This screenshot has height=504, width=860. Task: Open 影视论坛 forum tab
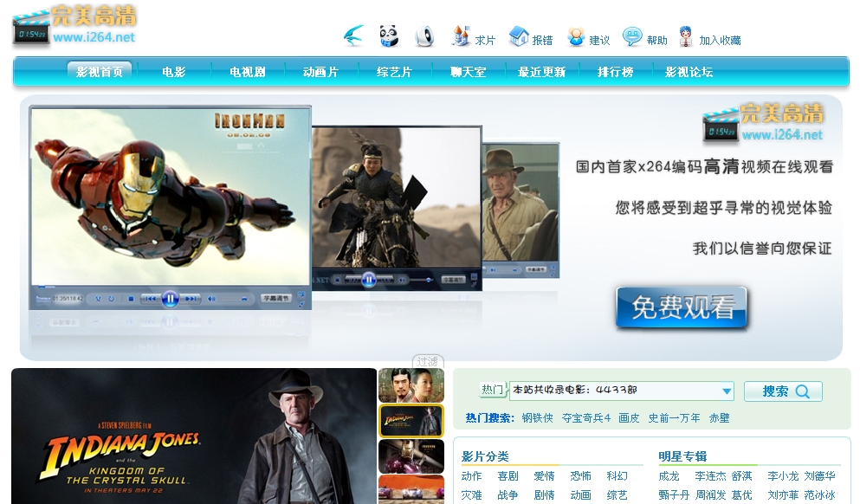[x=689, y=72]
